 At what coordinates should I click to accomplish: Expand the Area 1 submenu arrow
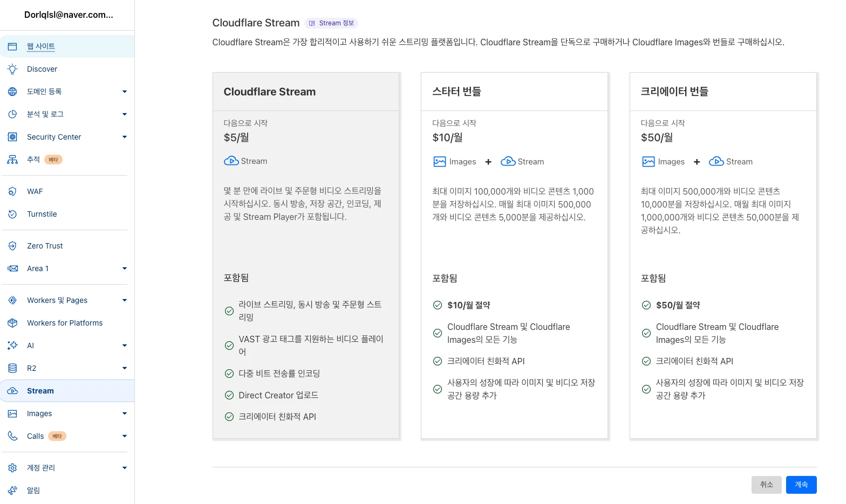click(125, 268)
